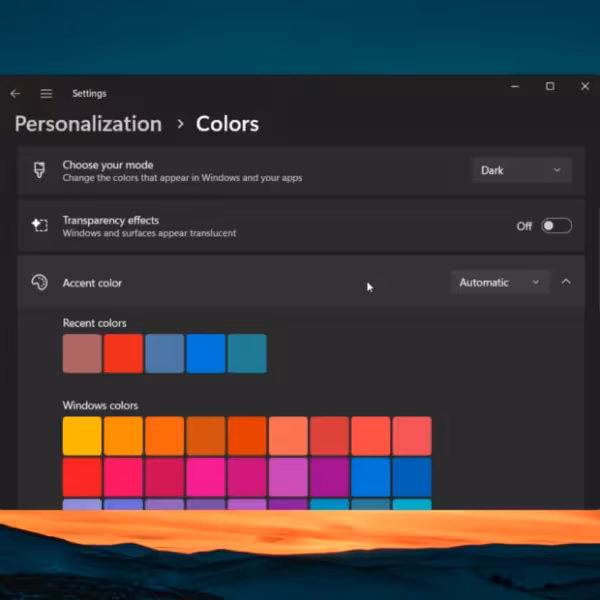Go to Personalization in the breadcrumb
The width and height of the screenshot is (600, 600).
click(x=88, y=124)
